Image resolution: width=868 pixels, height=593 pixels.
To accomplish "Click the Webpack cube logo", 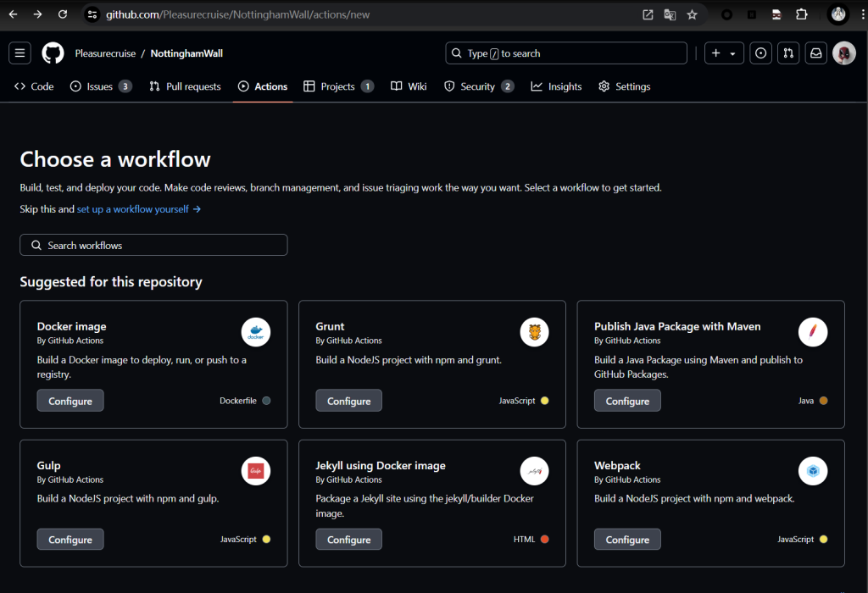I will (x=813, y=472).
